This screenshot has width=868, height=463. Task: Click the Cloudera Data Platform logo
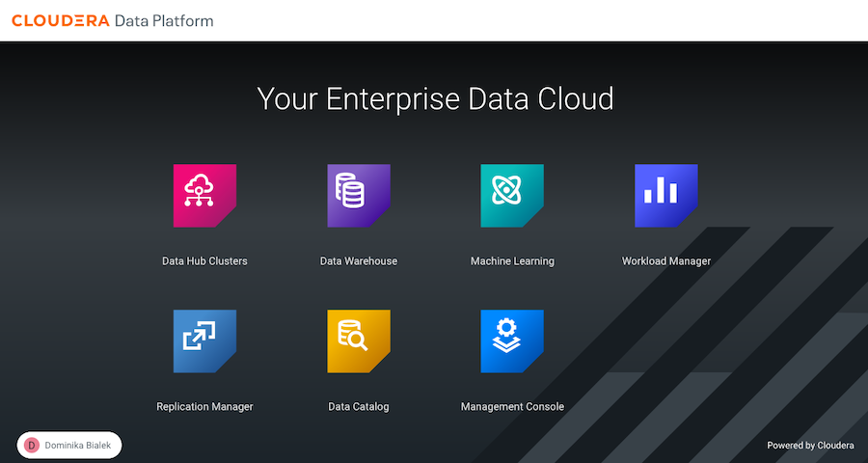pyautogui.click(x=113, y=21)
